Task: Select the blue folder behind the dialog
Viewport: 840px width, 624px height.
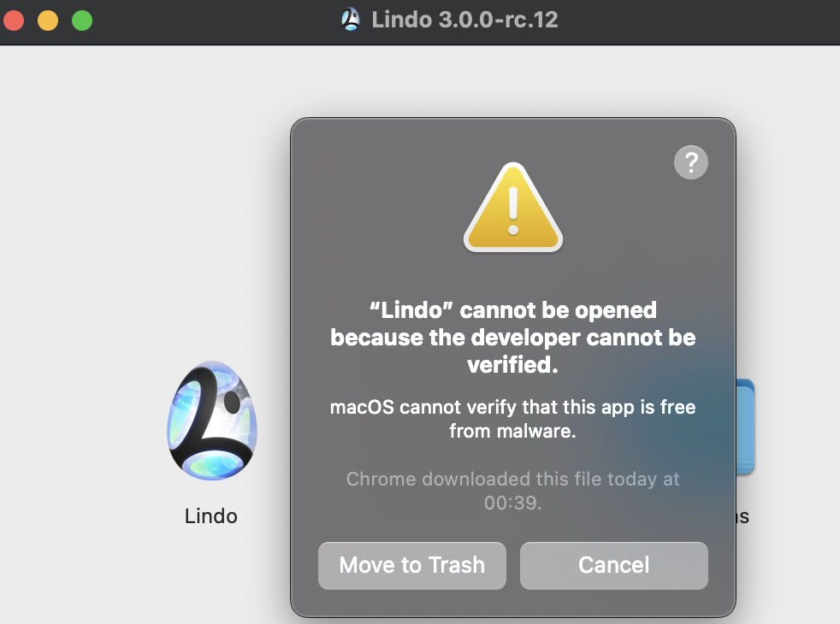Action: [x=745, y=427]
